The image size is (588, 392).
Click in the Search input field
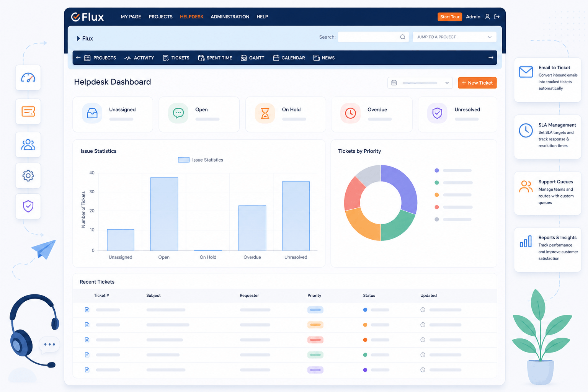373,37
